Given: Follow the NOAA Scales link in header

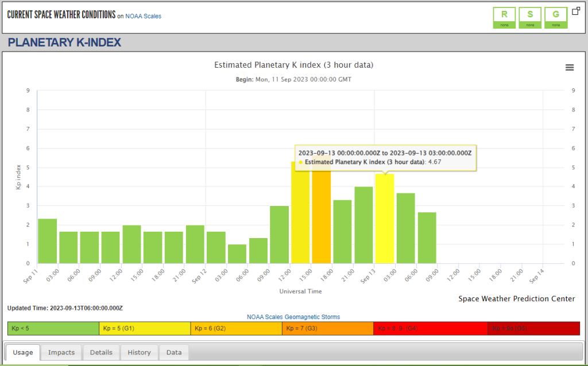Looking at the screenshot, I should pyautogui.click(x=144, y=16).
